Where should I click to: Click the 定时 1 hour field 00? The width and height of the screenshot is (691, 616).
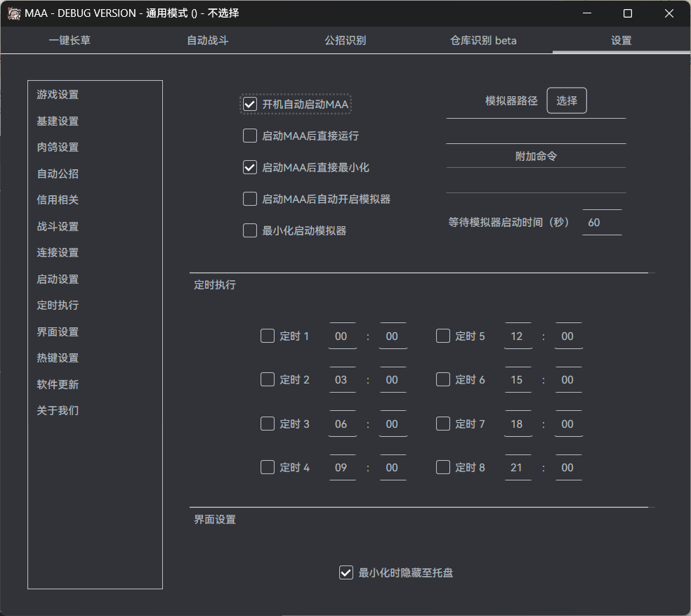[x=343, y=336]
